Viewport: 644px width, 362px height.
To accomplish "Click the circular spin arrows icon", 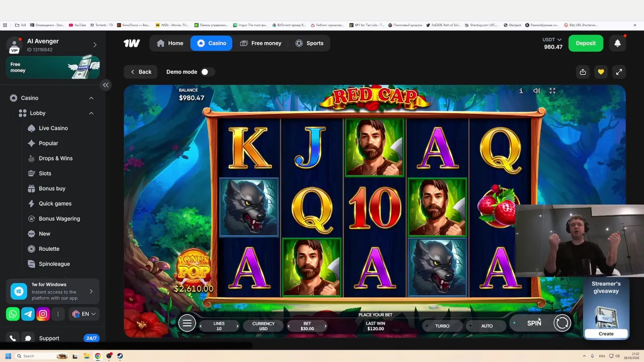I will tap(562, 323).
